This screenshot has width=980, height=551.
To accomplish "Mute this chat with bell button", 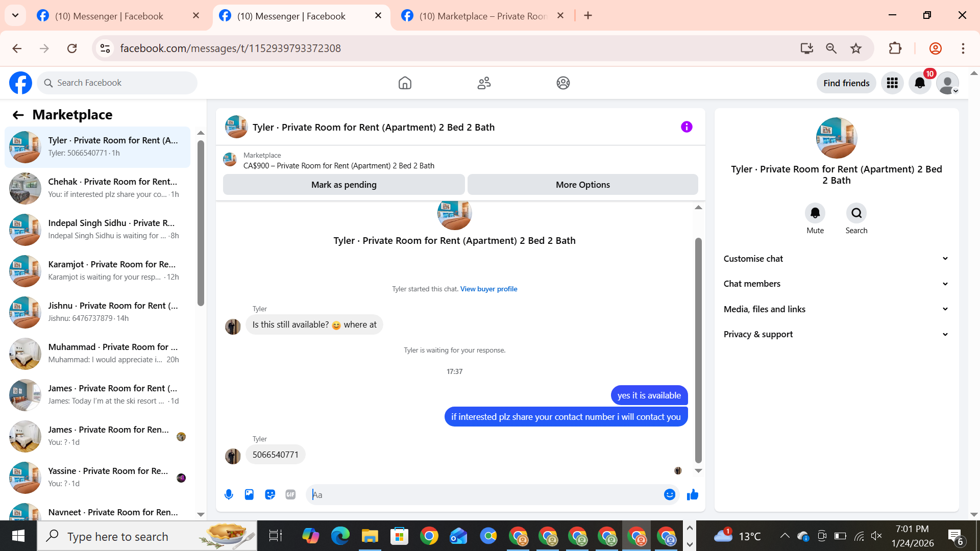I will pos(815,213).
